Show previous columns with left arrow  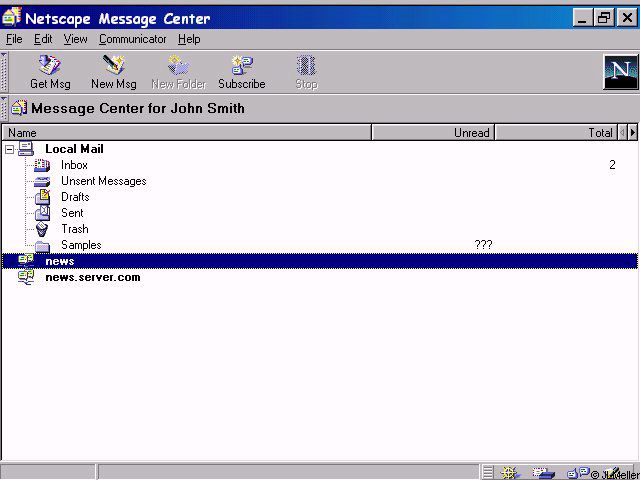click(x=623, y=133)
